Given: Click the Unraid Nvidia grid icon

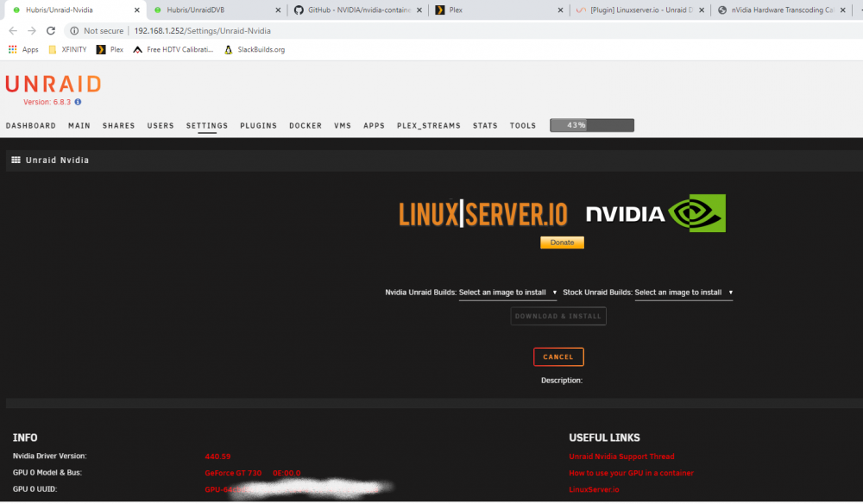Looking at the screenshot, I should [16, 161].
